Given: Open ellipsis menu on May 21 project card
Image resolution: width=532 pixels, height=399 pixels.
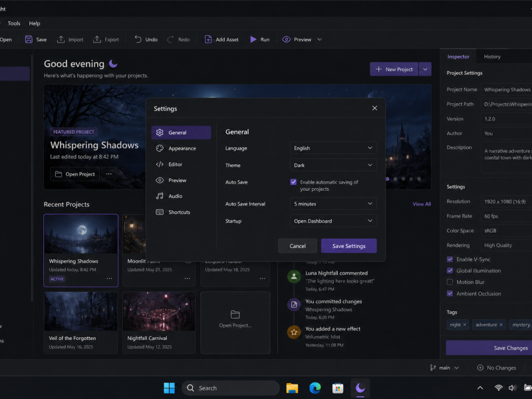Looking at the screenshot, I should coord(188,279).
